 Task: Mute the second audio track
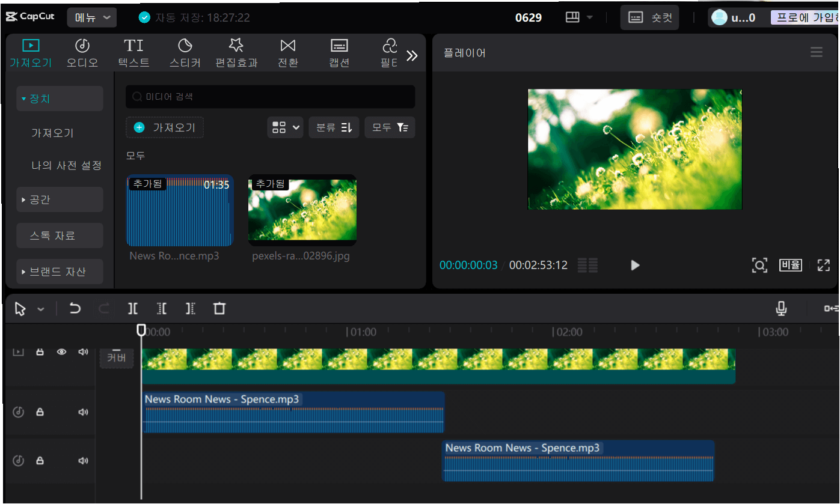pyautogui.click(x=84, y=461)
